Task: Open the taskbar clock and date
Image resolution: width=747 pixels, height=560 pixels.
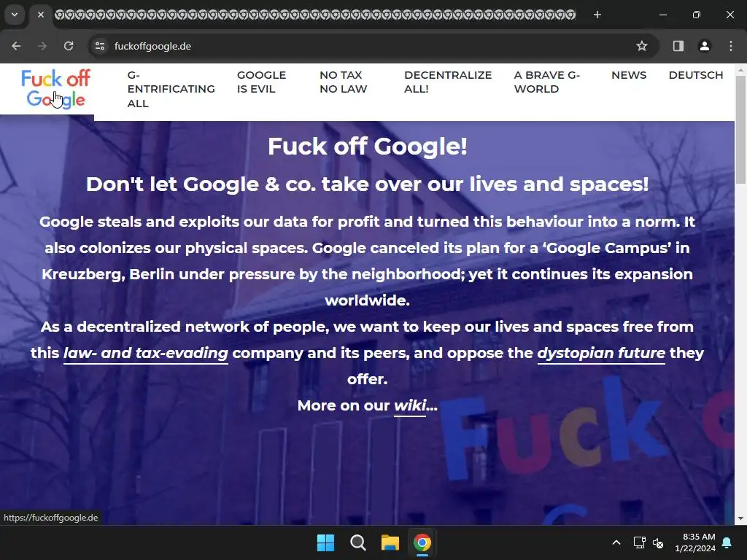Action: click(695, 542)
